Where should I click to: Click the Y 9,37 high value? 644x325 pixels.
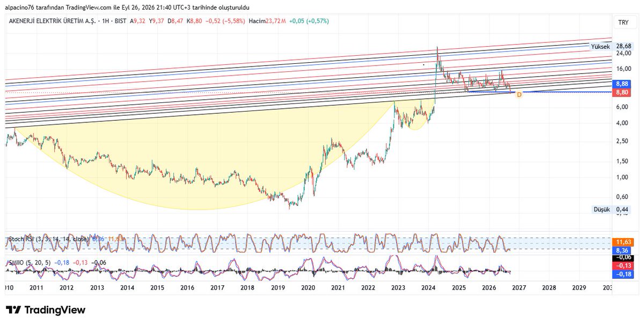tap(158, 21)
